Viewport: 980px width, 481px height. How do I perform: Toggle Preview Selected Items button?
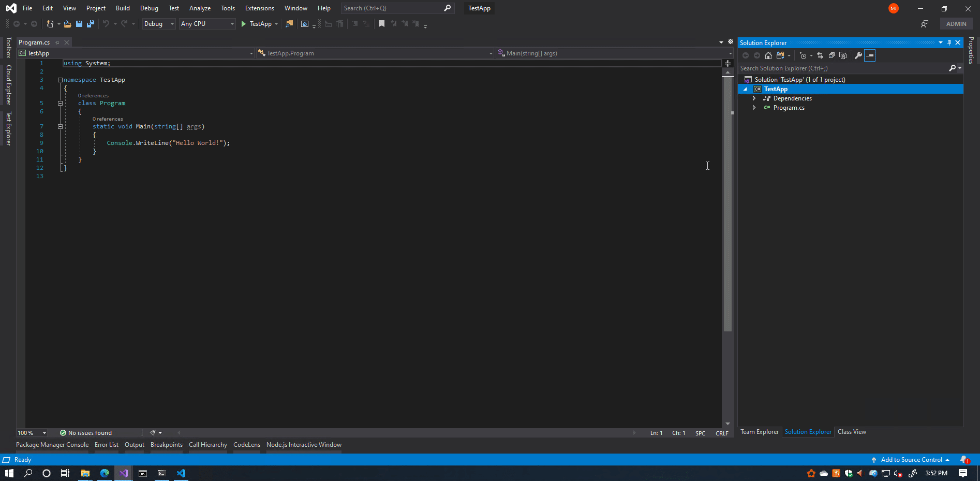pos(870,55)
